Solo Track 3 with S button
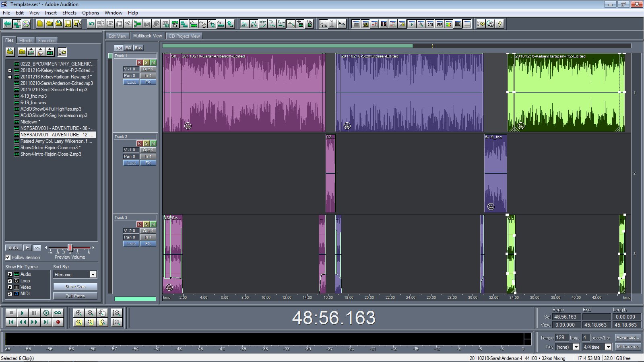 (x=146, y=224)
